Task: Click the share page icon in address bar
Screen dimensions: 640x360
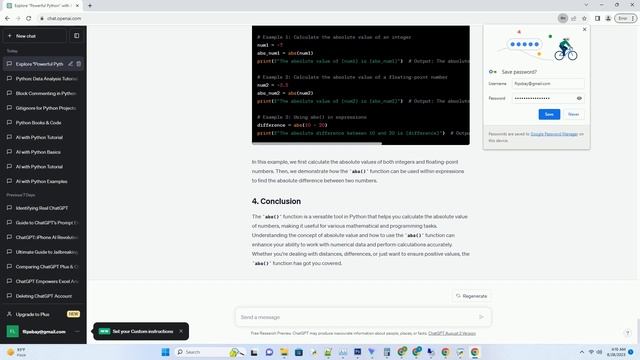Action: point(573,18)
